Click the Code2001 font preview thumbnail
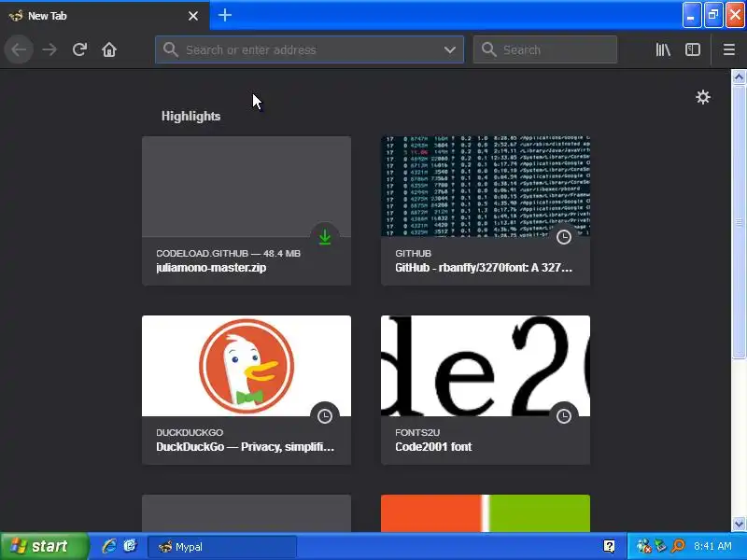 [x=486, y=366]
